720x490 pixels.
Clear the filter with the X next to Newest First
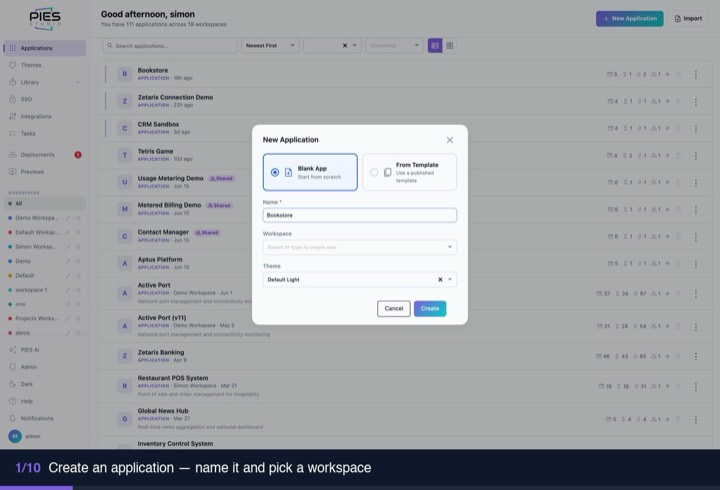click(345, 45)
